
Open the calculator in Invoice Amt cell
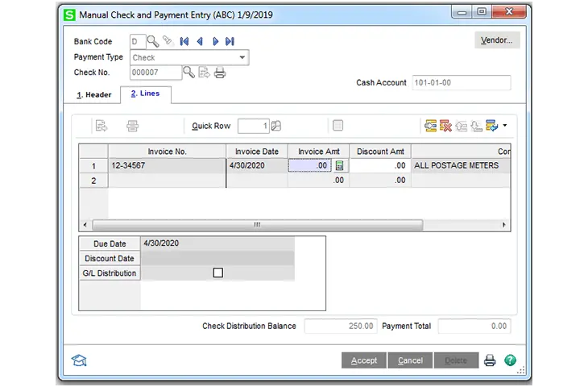click(x=340, y=166)
